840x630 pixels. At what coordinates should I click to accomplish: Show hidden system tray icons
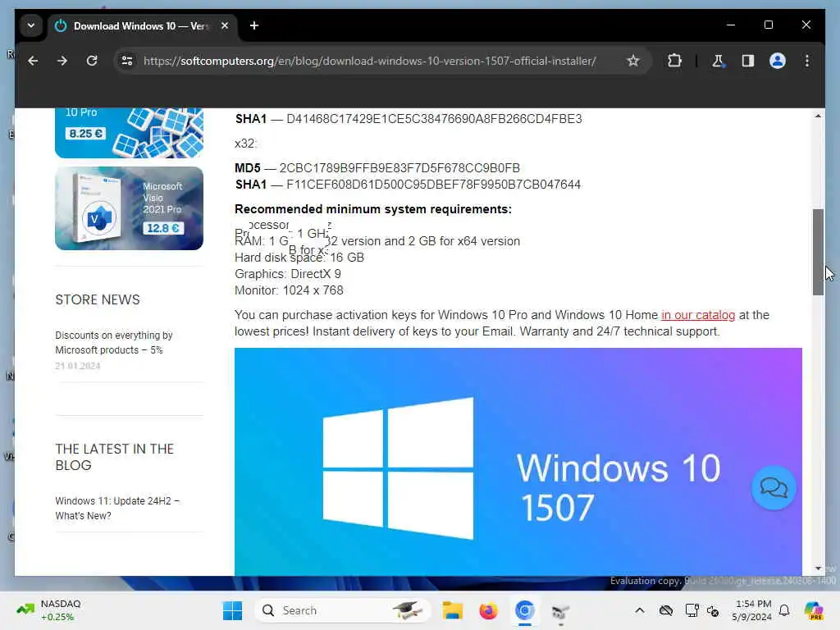[x=640, y=610]
